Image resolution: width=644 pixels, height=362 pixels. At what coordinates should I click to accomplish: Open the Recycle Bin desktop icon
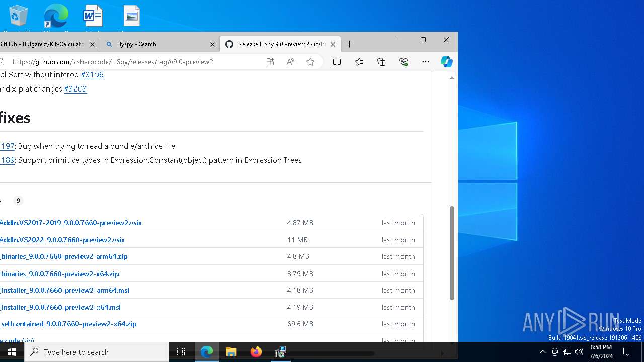tap(18, 16)
